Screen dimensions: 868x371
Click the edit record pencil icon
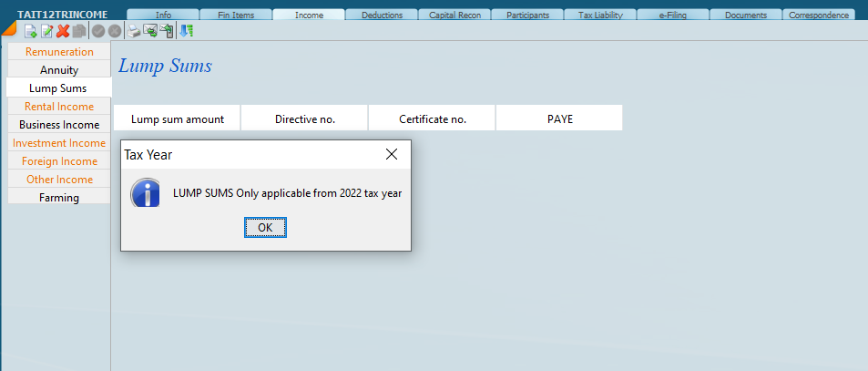pos(46,31)
